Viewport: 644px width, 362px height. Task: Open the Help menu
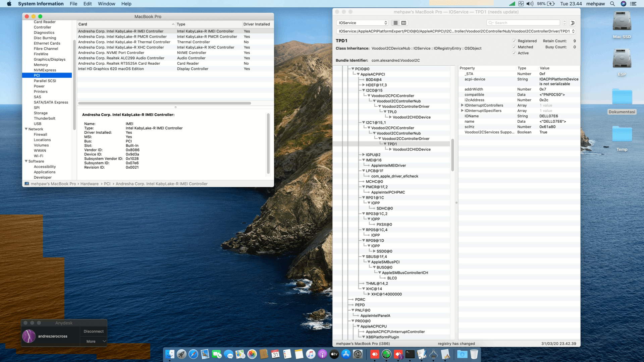[x=126, y=4]
